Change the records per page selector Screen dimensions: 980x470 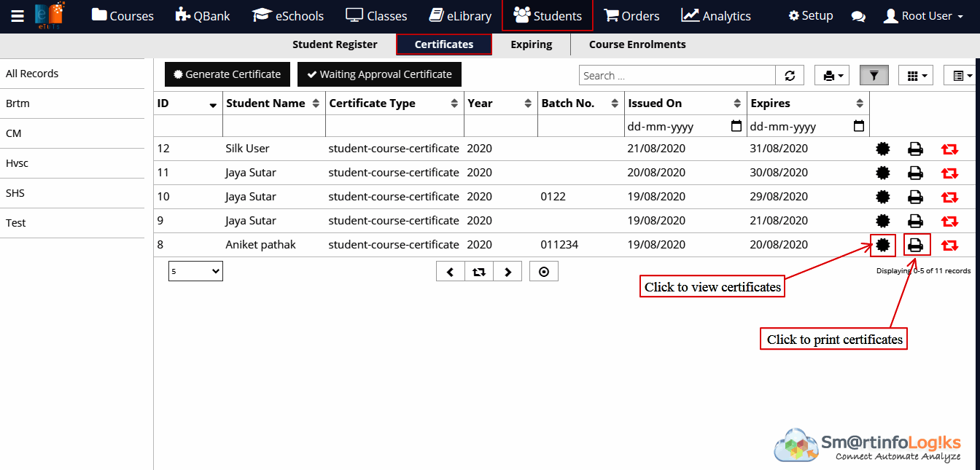click(x=195, y=271)
